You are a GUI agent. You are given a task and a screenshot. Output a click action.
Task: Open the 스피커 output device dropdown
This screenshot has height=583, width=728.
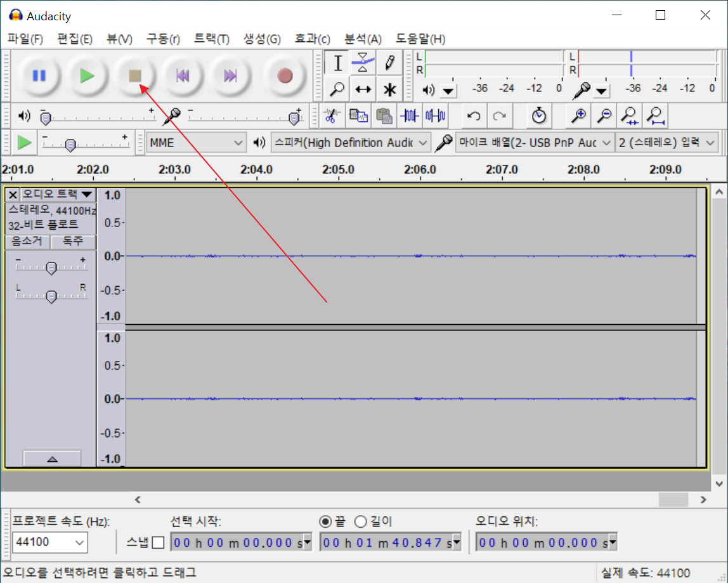point(351,143)
